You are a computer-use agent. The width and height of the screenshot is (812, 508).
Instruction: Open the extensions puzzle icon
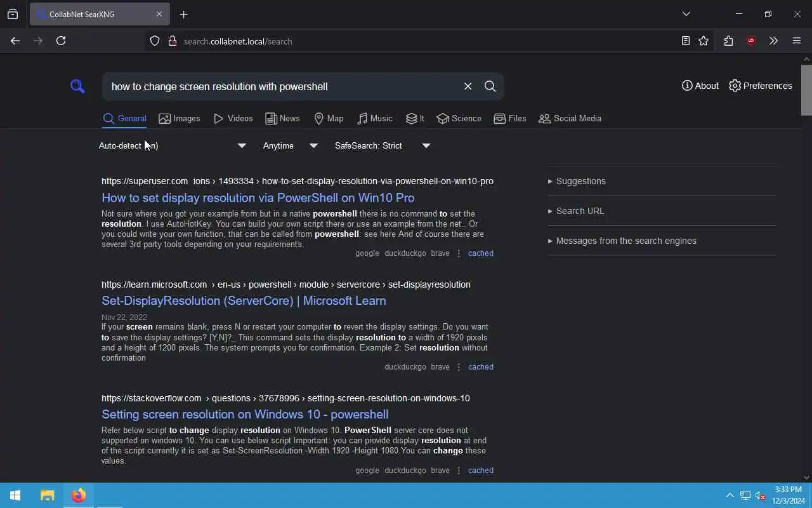pos(728,41)
